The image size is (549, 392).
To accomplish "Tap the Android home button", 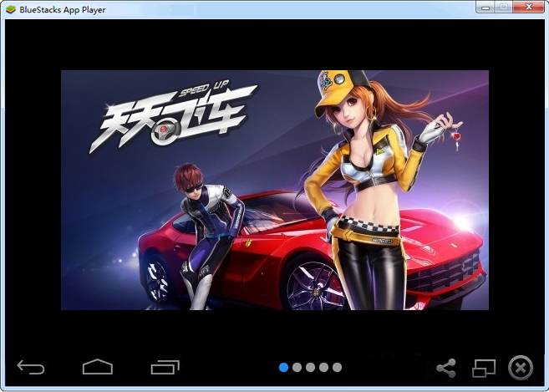I will [97, 367].
